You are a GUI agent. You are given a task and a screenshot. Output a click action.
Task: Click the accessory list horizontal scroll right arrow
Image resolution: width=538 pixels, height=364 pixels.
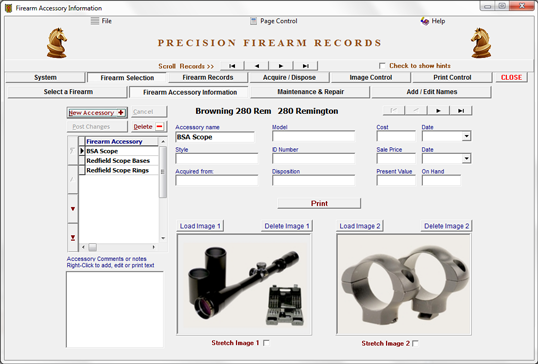153,247
